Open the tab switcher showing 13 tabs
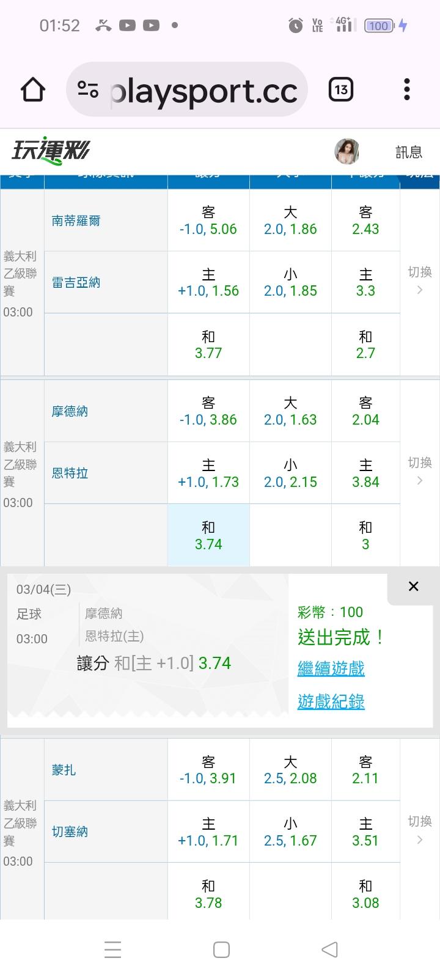Viewport: 440px width, 980px height. 341,90
